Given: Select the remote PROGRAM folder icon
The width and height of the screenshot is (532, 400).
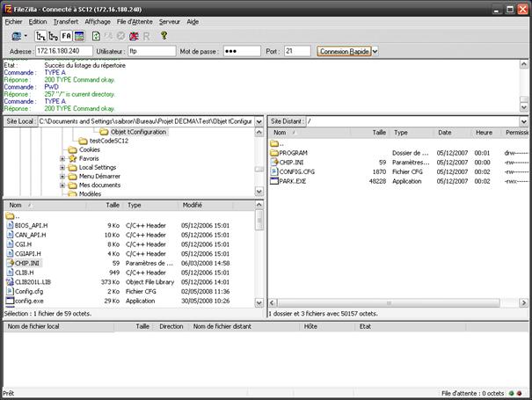Looking at the screenshot, I should click(x=274, y=153).
